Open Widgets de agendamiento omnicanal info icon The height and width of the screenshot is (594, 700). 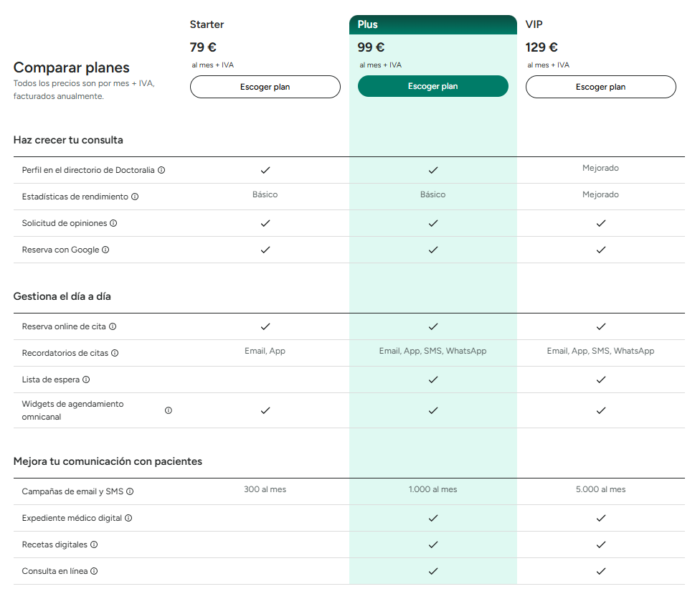[x=169, y=410]
